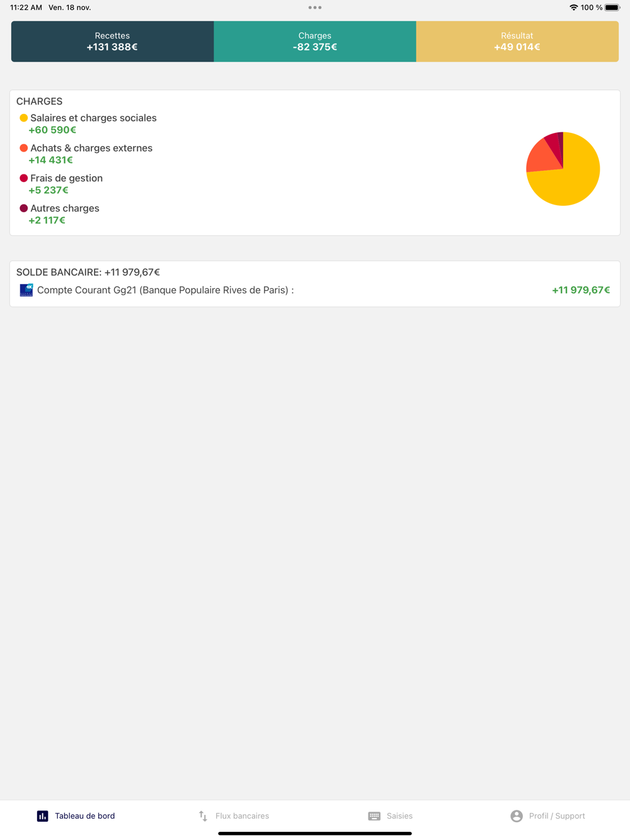Click the yellow Salaires legend dot

coord(23,118)
